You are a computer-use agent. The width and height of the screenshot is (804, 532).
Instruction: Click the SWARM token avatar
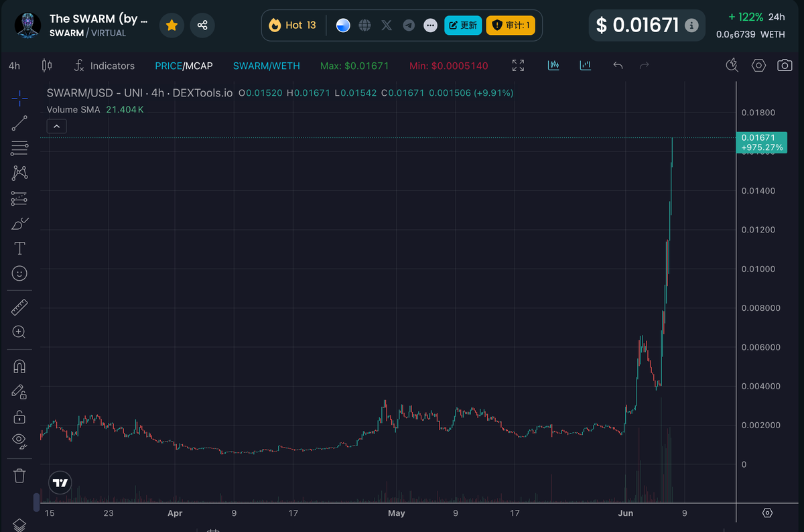[x=27, y=25]
